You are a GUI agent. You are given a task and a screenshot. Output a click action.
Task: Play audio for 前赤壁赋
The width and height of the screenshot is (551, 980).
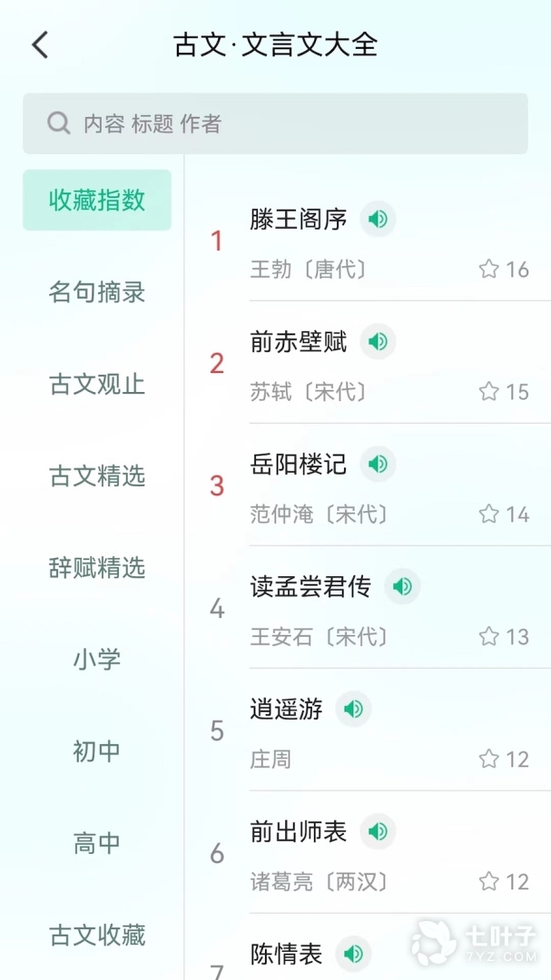[x=378, y=341]
